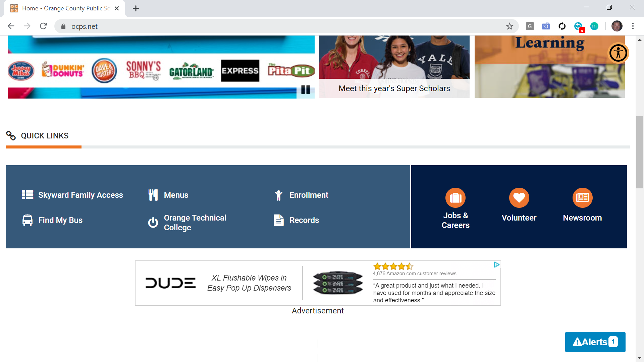Click the Dave & Buster's logo

click(104, 70)
